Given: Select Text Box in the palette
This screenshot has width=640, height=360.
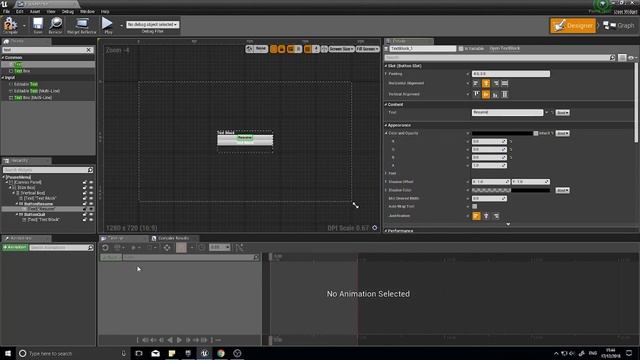Looking at the screenshot, I should (22, 71).
